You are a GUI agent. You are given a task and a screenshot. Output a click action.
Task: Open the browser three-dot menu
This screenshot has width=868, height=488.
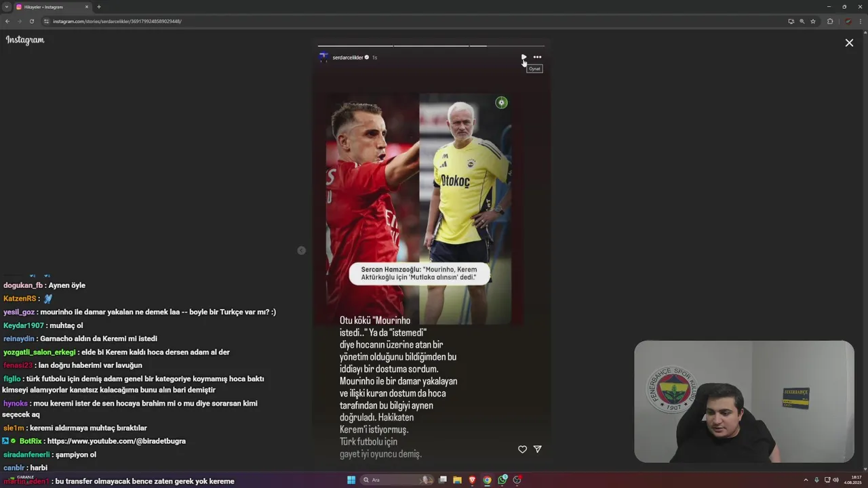point(860,21)
